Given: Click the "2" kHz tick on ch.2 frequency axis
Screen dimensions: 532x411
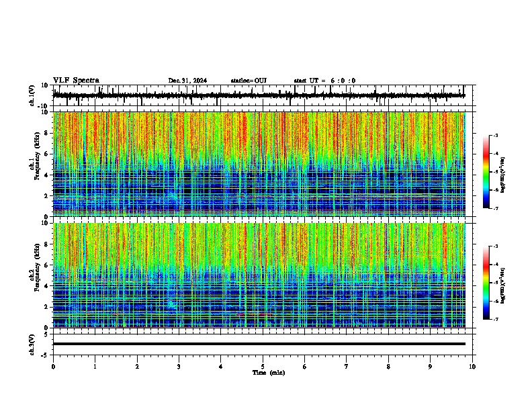Looking at the screenshot, I should (x=47, y=307).
